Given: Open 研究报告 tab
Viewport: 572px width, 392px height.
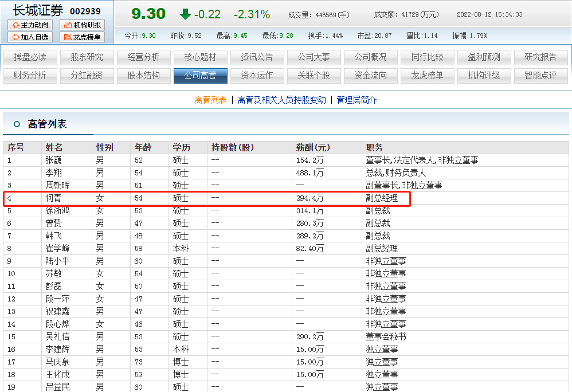Looking at the screenshot, I should click(540, 57).
